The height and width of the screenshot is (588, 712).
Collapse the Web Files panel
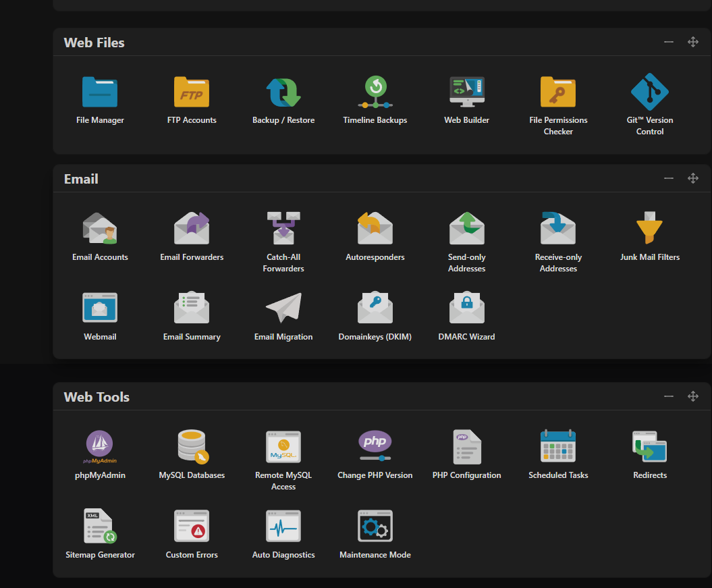click(x=668, y=42)
